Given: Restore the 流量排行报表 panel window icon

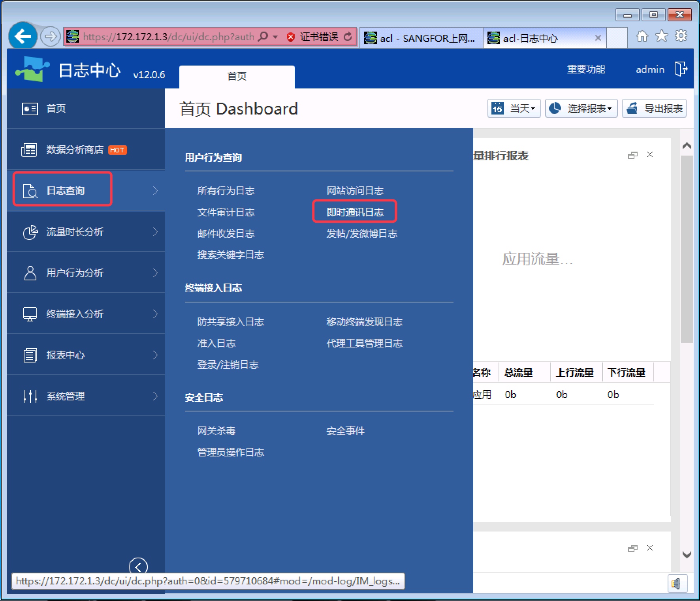Looking at the screenshot, I should pyautogui.click(x=633, y=155).
